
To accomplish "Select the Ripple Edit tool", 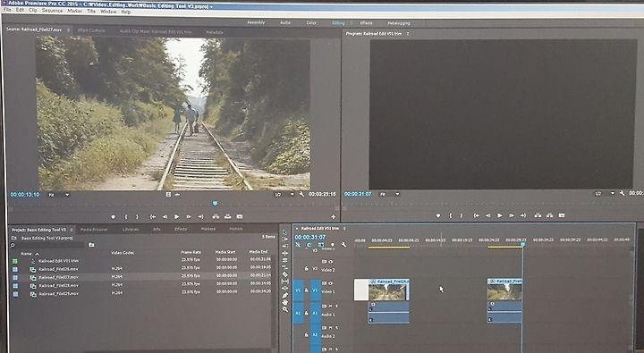I will tap(285, 253).
